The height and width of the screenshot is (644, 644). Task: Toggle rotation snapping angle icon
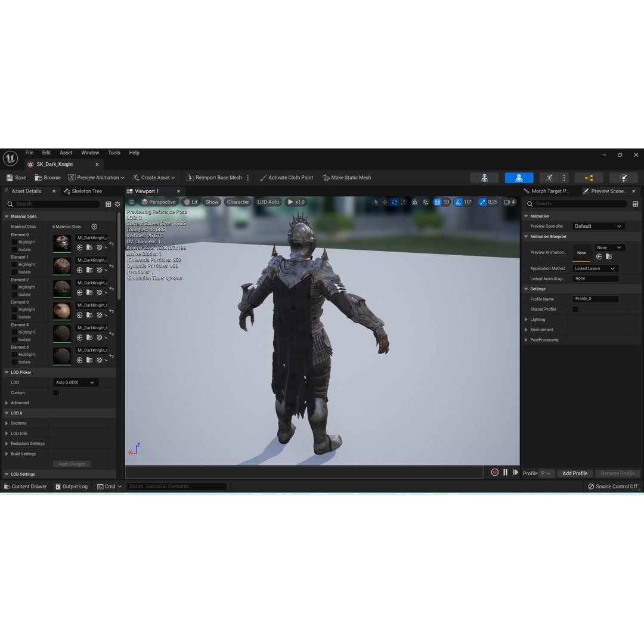pos(459,202)
